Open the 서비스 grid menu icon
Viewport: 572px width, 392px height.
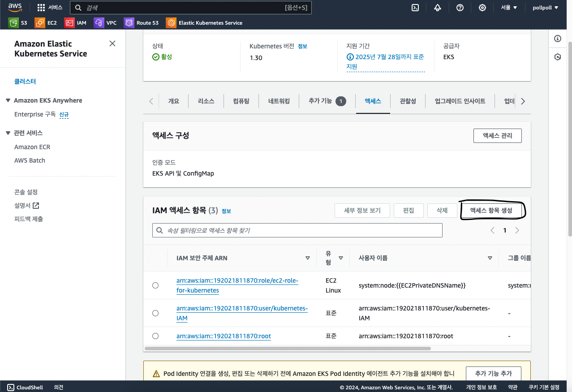coord(41,8)
